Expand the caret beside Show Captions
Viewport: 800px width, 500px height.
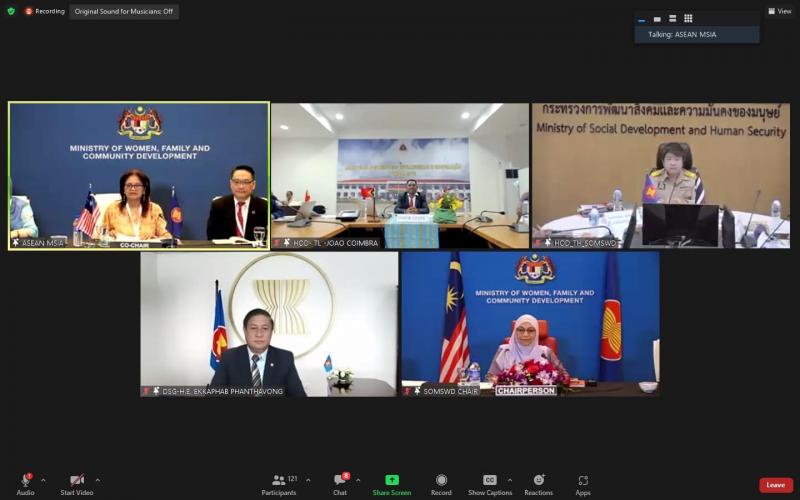(x=509, y=480)
